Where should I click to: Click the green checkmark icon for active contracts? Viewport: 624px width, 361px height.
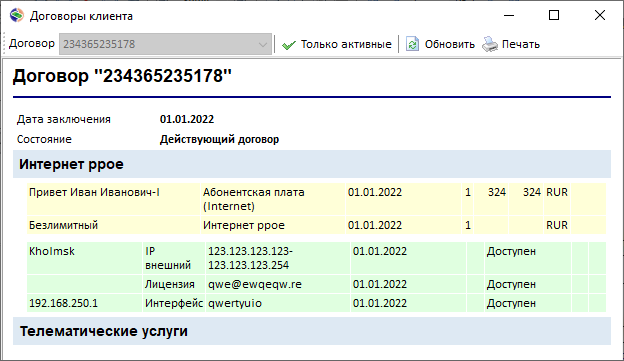(x=289, y=45)
